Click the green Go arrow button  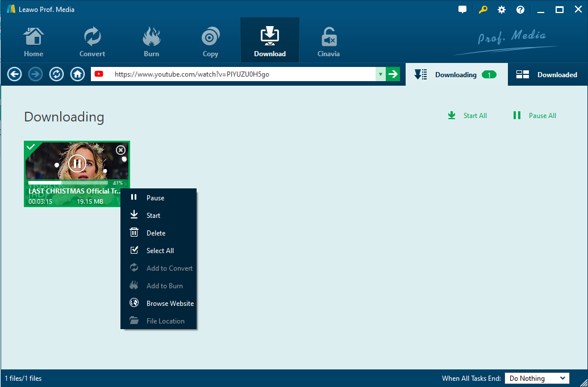pos(393,74)
